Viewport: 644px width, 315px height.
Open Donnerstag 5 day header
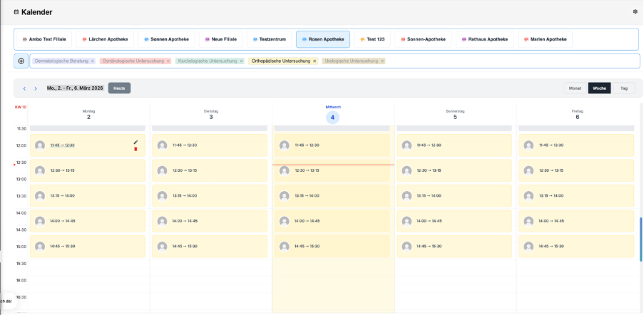coord(455,115)
